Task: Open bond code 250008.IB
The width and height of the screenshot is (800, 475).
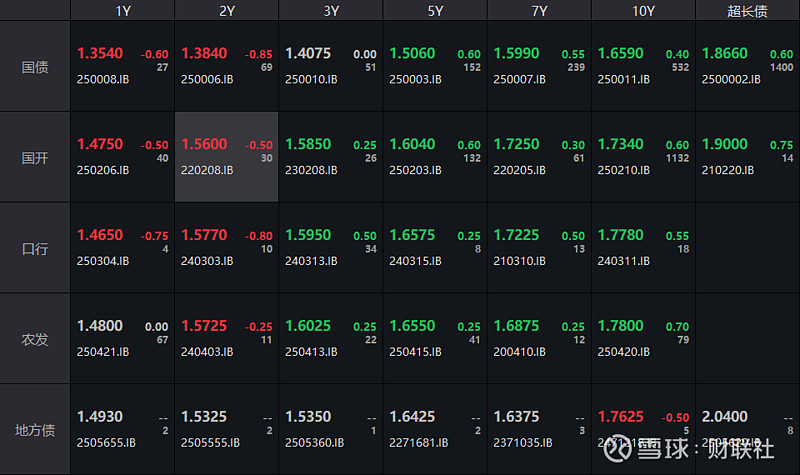Action: click(103, 79)
